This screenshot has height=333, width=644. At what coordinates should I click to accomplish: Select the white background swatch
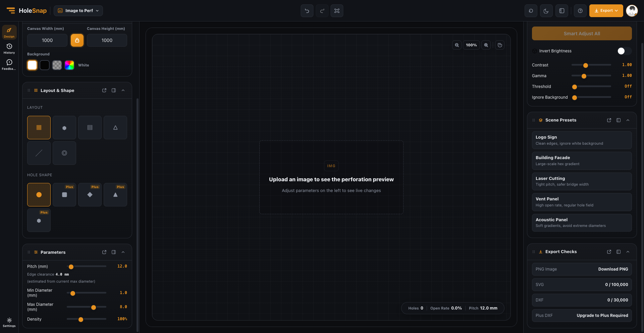click(x=32, y=65)
